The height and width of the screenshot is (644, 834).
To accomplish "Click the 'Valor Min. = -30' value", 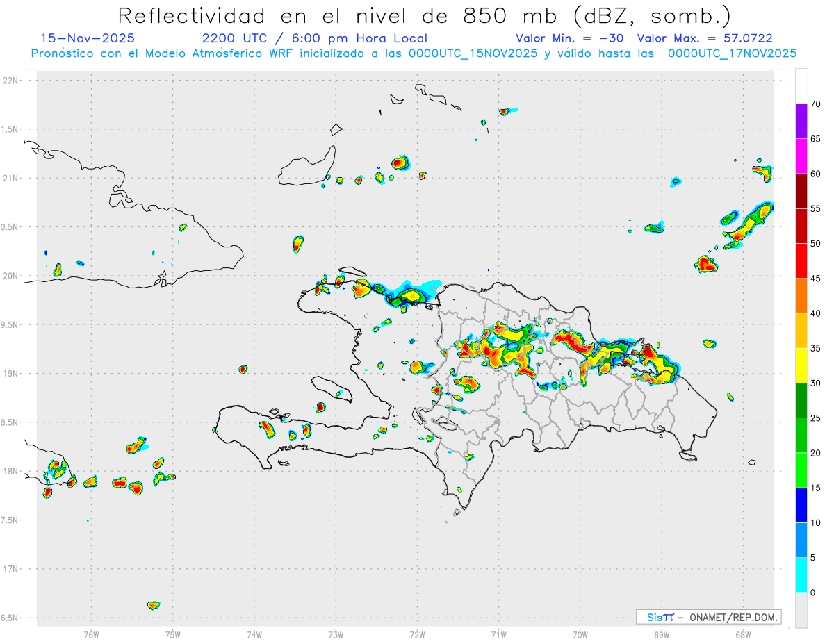I will click(x=570, y=38).
